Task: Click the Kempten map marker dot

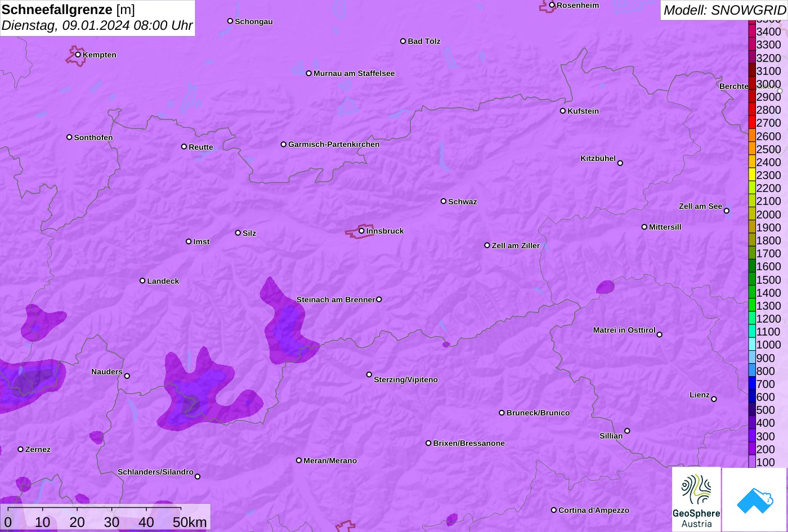Action: tap(78, 55)
